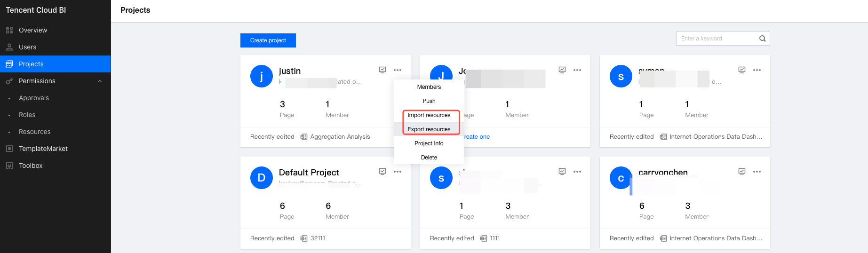Click the Overview grid icon in sidebar
Image resolution: width=868 pixels, height=253 pixels.
point(9,30)
